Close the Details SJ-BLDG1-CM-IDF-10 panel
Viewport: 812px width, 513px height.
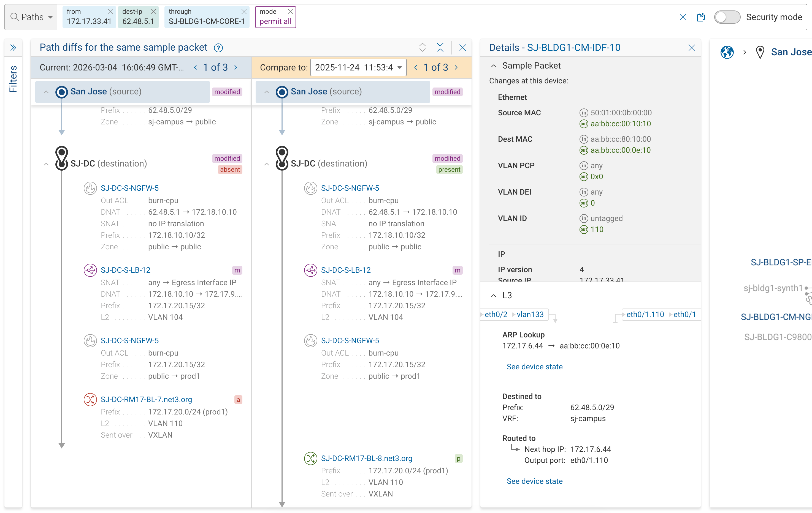(x=692, y=48)
